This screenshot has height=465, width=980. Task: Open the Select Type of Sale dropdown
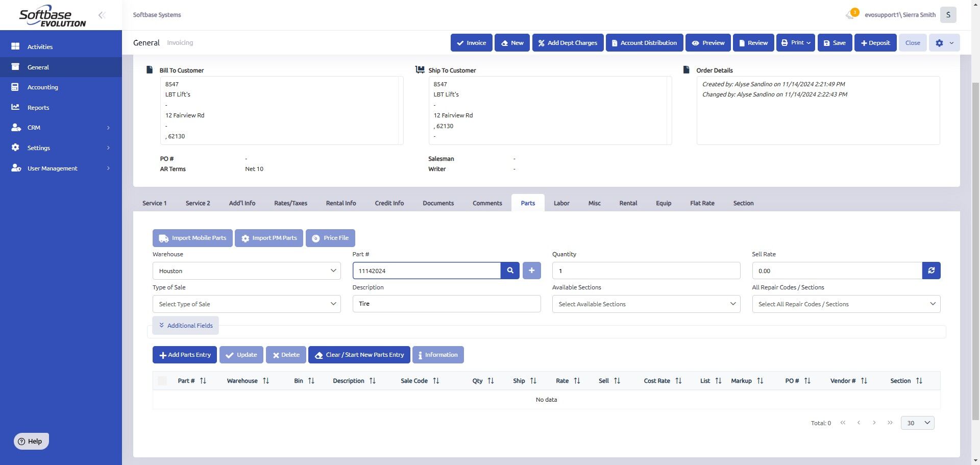[x=247, y=304]
